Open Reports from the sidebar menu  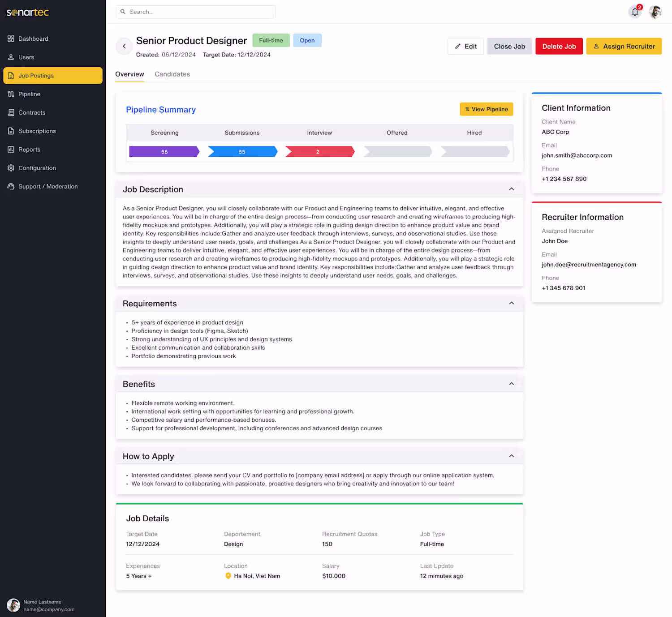pos(53,150)
